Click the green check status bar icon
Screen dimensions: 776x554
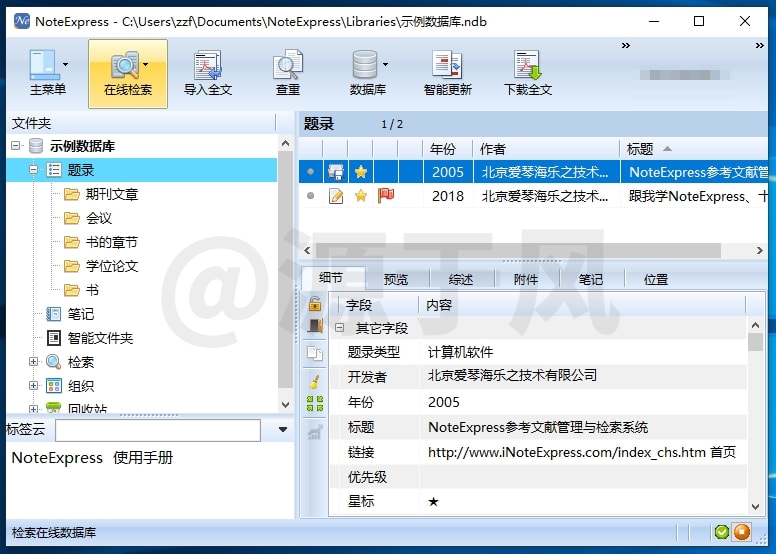coord(722,532)
